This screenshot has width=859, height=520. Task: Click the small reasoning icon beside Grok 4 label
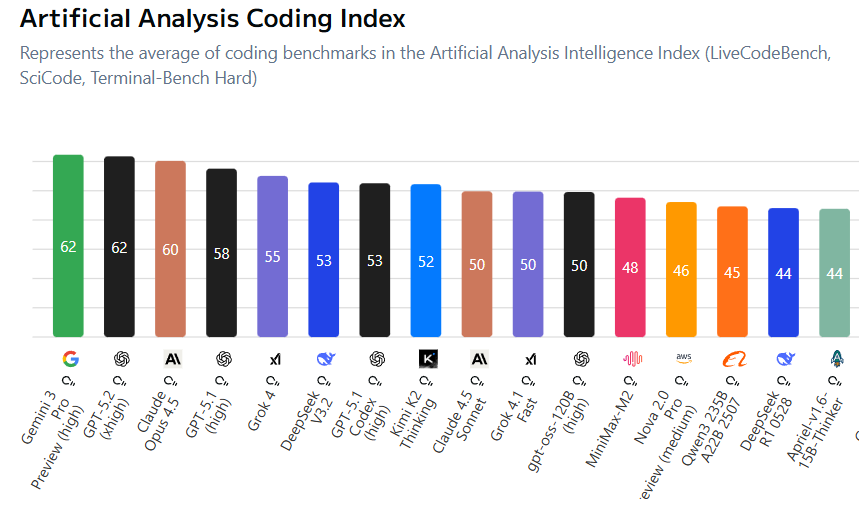[272, 380]
